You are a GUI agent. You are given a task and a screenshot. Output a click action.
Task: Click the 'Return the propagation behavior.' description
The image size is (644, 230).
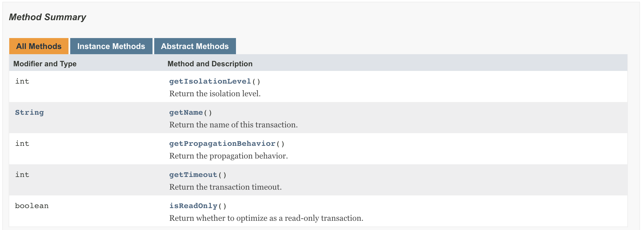228,156
